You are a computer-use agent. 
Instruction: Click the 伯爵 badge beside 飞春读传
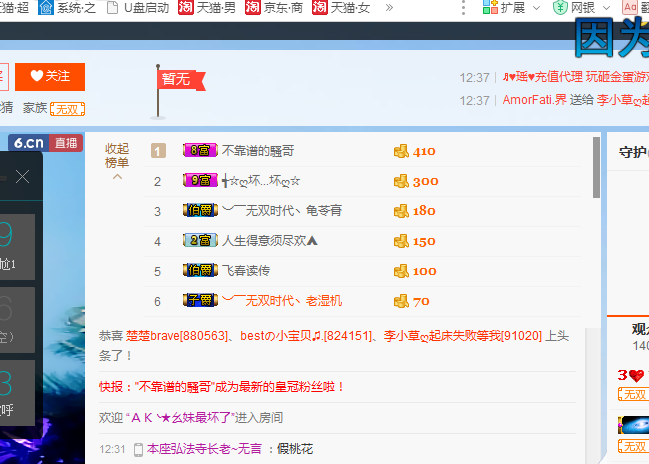[x=200, y=270]
